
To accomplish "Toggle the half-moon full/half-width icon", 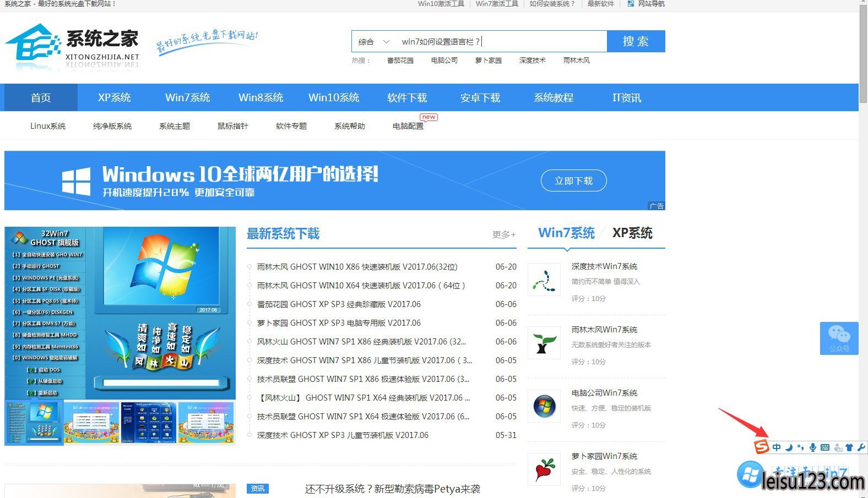I will pos(789,447).
